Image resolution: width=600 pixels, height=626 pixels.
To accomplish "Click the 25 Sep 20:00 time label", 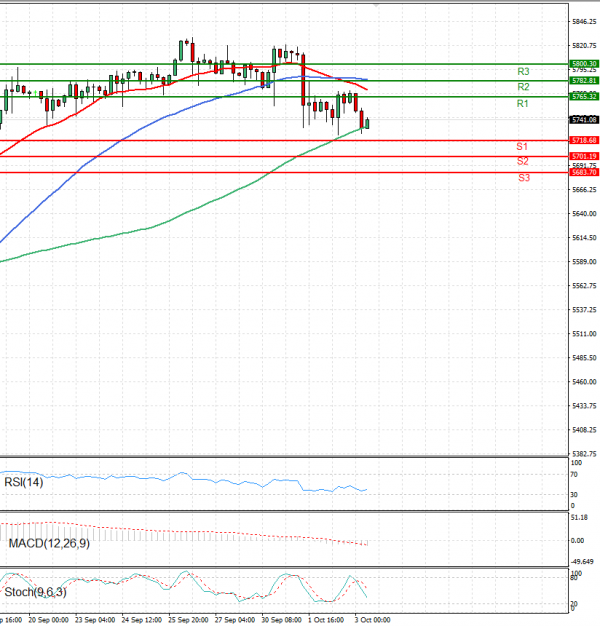I will tap(188, 620).
